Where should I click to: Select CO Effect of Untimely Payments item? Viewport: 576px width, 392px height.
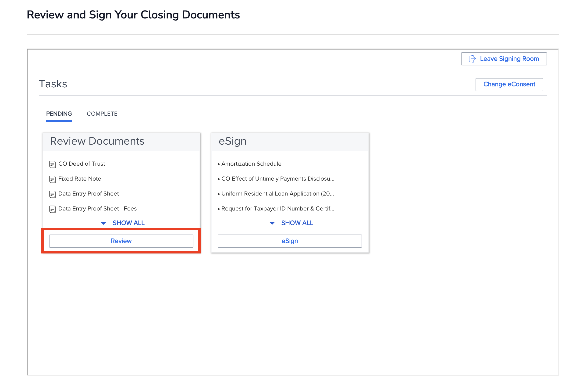click(277, 178)
